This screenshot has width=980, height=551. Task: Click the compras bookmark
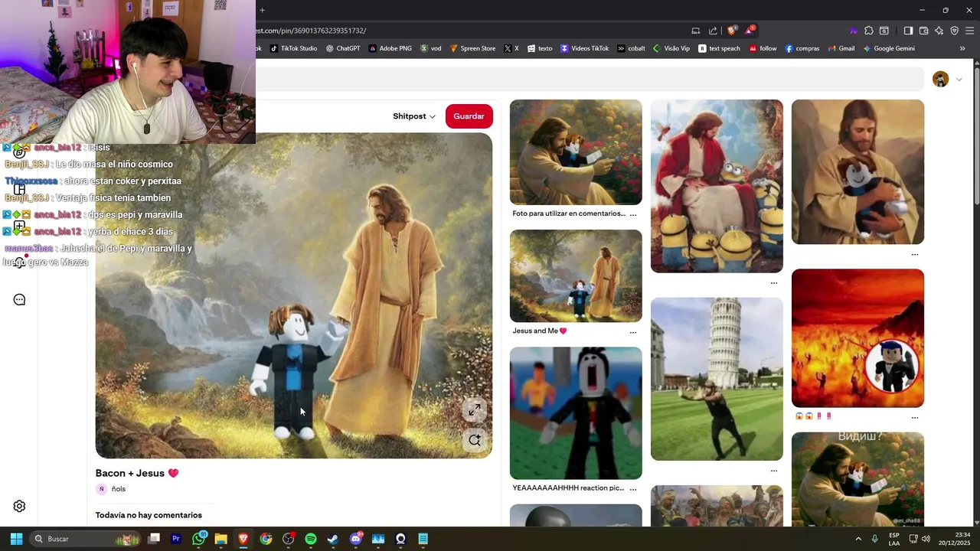pos(802,48)
